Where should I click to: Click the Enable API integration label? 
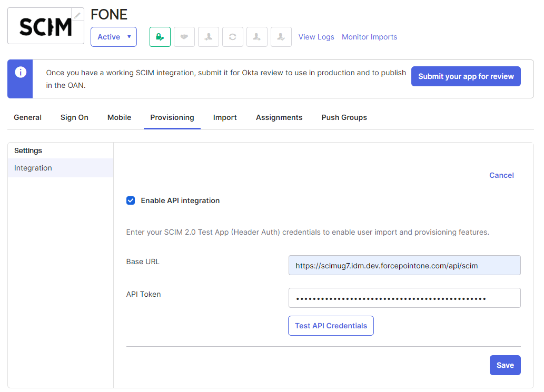click(180, 200)
